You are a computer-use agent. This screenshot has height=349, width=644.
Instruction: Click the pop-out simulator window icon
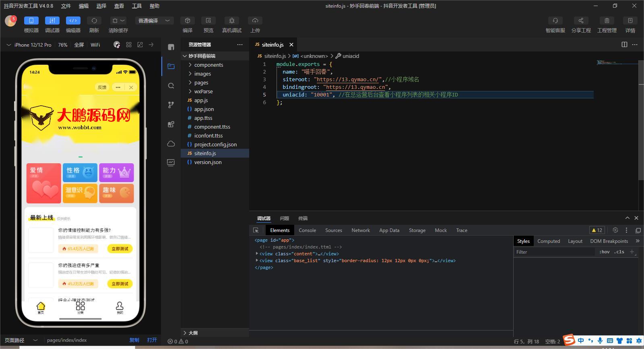140,45
